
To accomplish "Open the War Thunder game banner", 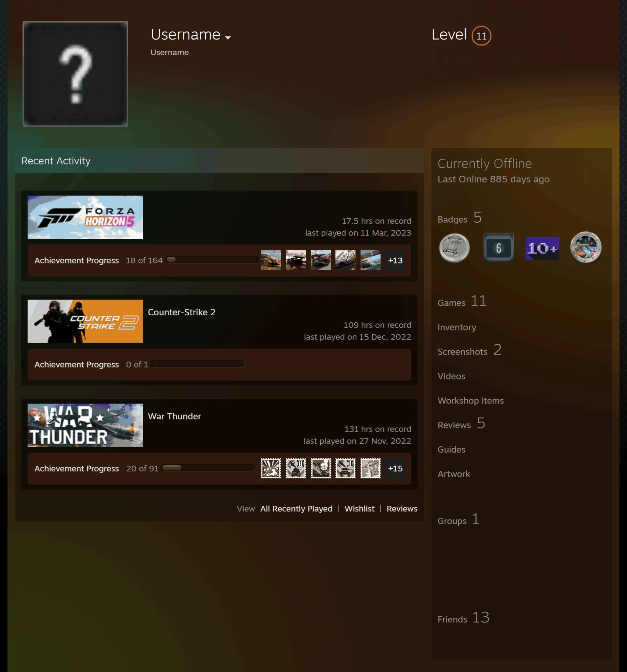I will coord(85,425).
